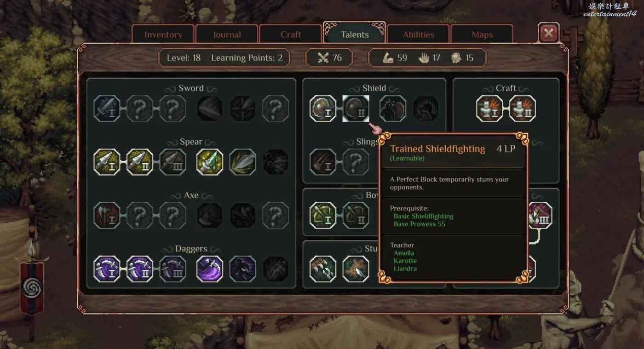This screenshot has height=349, width=644.
Task: Switch to the Journal tab
Action: tap(227, 34)
